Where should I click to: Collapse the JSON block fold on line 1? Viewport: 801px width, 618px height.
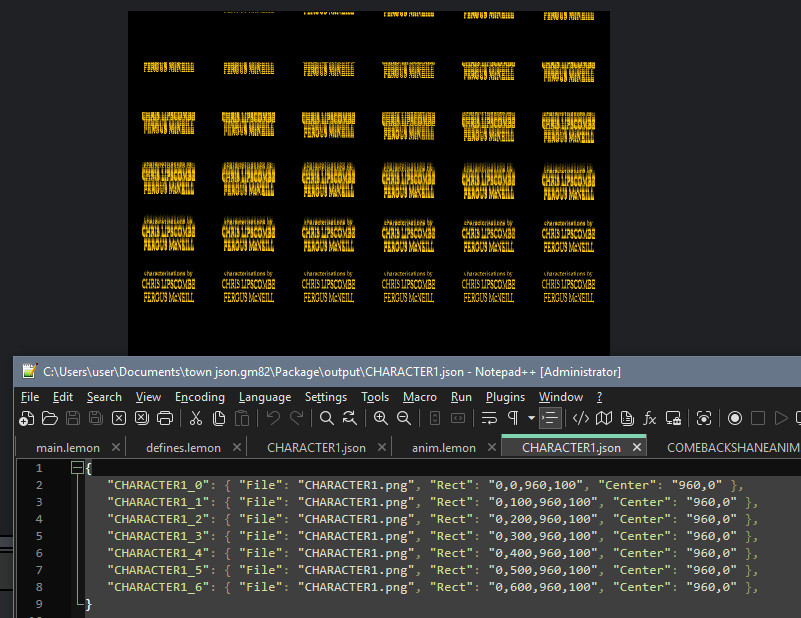77,467
